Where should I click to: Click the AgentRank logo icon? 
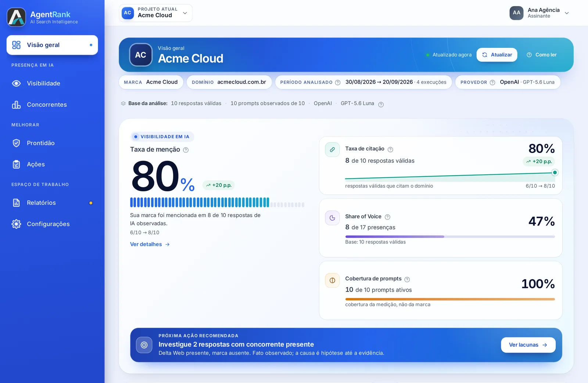click(x=17, y=17)
